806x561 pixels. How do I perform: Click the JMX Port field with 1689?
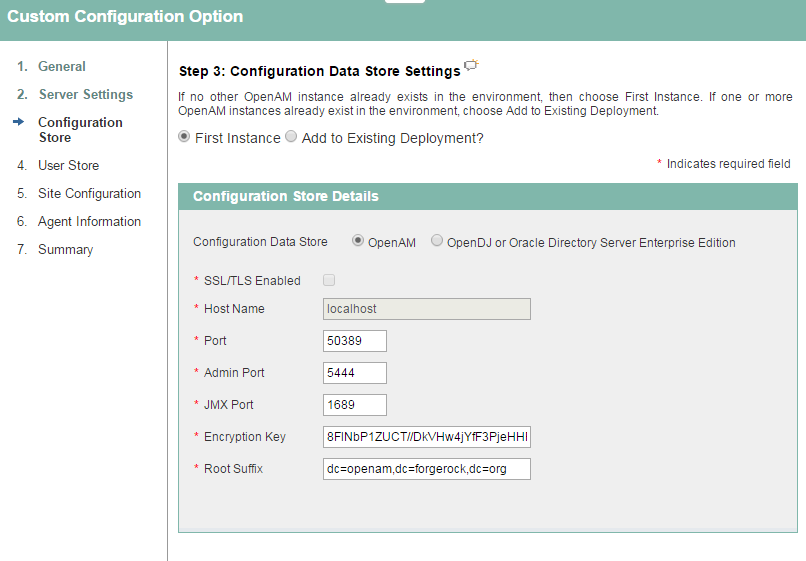click(355, 405)
